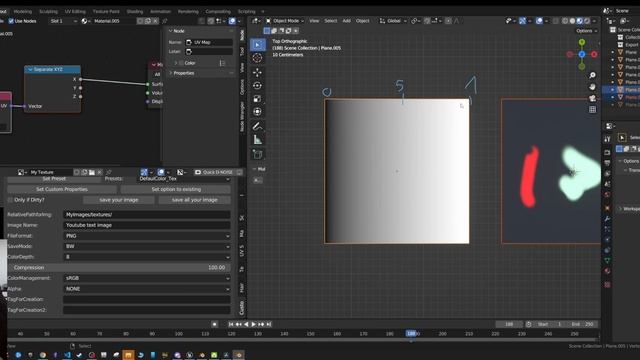
Task: Select the Scale tool
Action: (x=257, y=99)
